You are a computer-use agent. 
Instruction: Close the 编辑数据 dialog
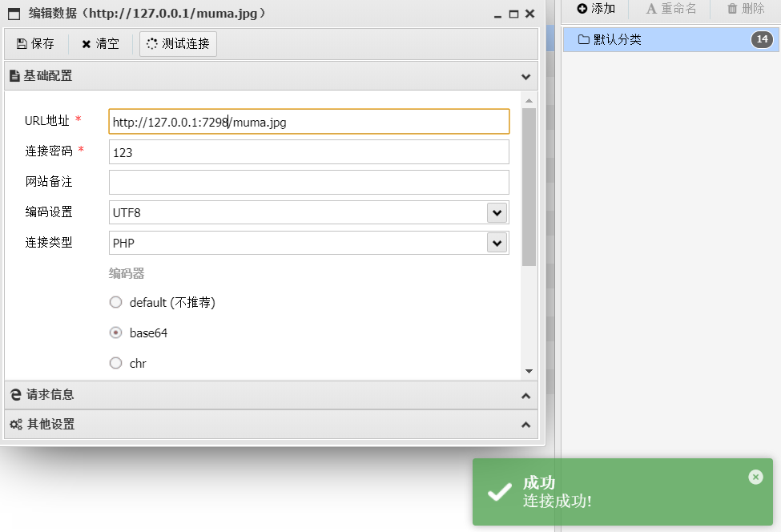[530, 14]
